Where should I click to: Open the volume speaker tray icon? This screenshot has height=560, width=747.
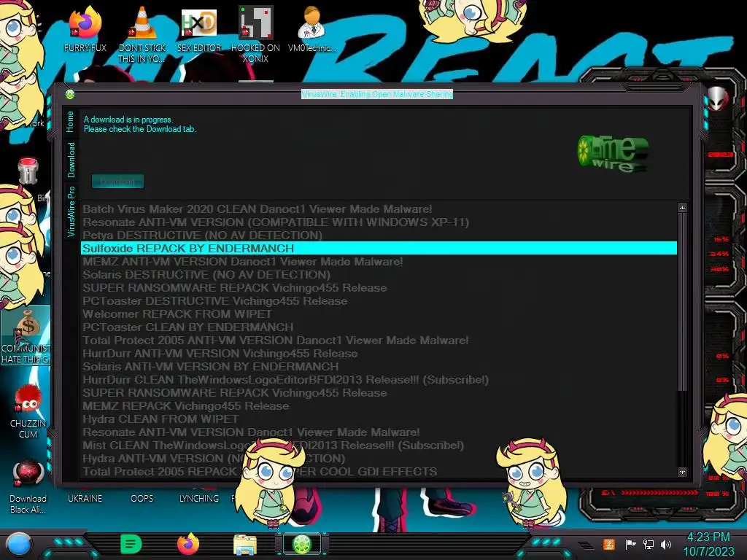pos(666,544)
